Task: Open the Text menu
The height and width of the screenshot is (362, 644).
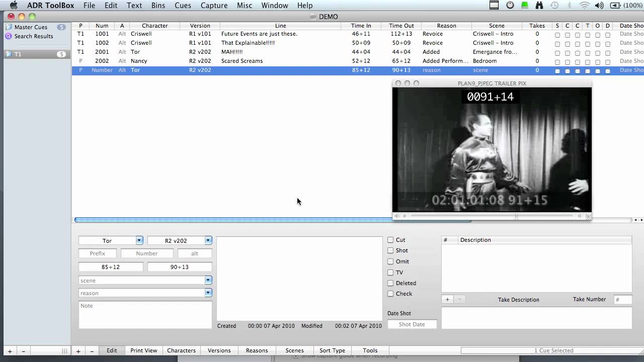Action: [x=134, y=6]
